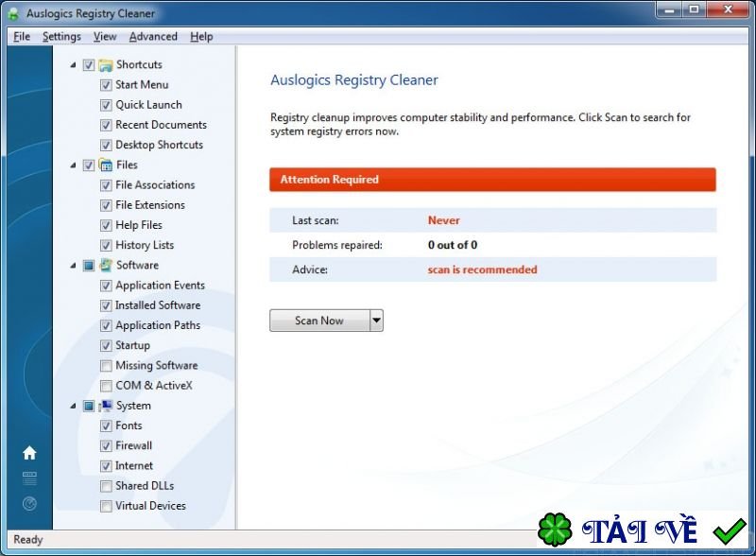This screenshot has height=556, width=756.
Task: Click the System computer icon
Action: [106, 406]
